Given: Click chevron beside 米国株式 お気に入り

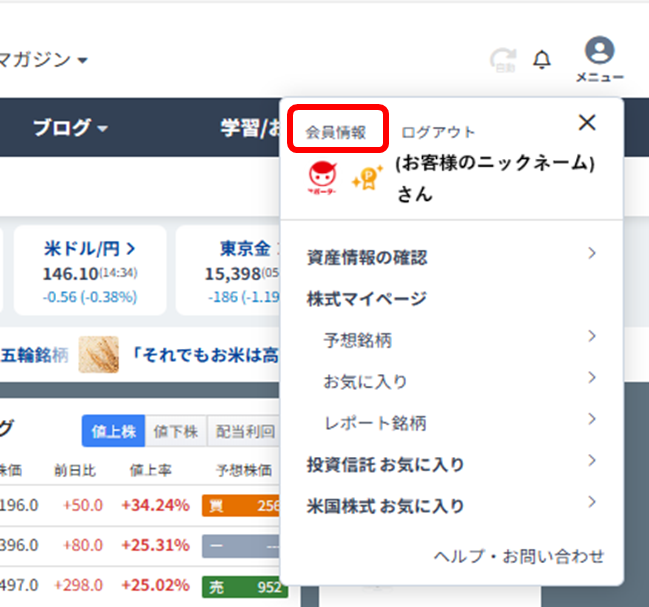Looking at the screenshot, I should (x=592, y=501).
